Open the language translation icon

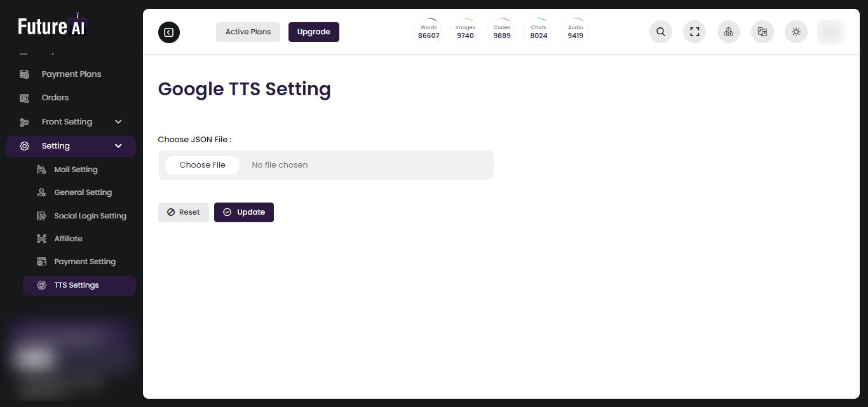762,32
